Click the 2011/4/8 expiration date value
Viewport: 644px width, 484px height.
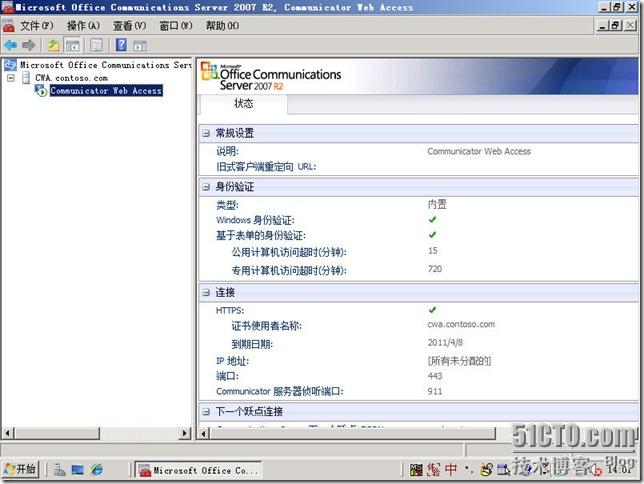tap(445, 343)
